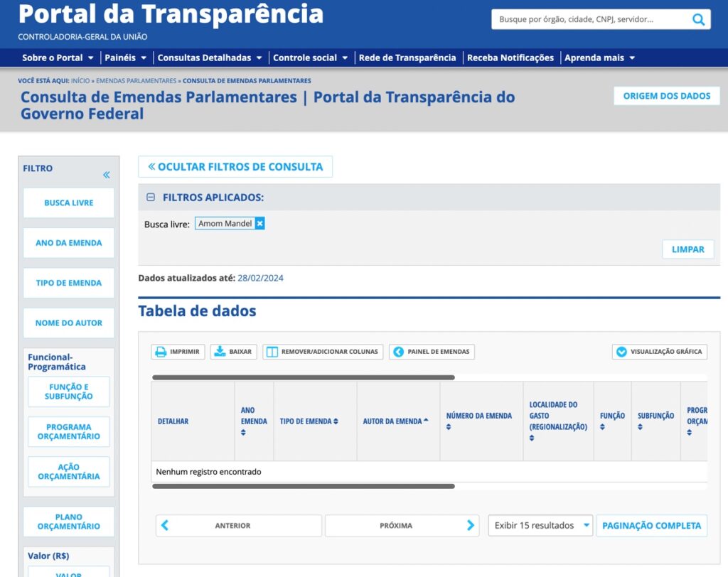The height and width of the screenshot is (577, 728).
Task: Click the portal search input field
Action: point(590,20)
